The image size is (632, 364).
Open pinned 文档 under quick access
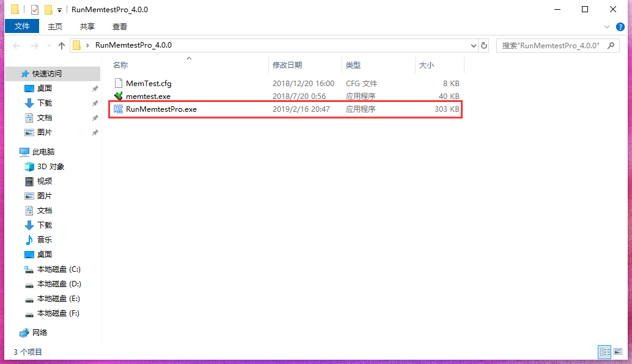(x=45, y=118)
